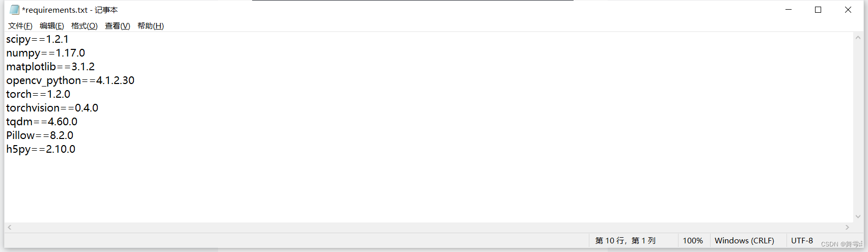The width and height of the screenshot is (868, 252).
Task: Click the horizontal scrollbar right arrow
Action: point(848,228)
